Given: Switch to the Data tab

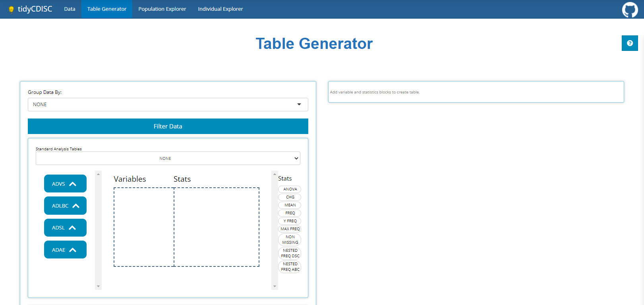Looking at the screenshot, I should (x=70, y=9).
